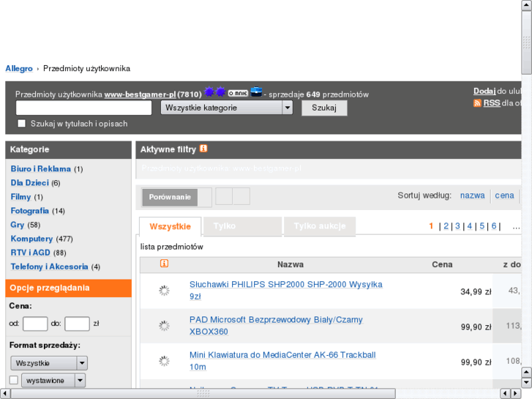Image resolution: width=532 pixels, height=399 pixels.
Task: Open the 'Wszystkie kategorie' dropdown
Action: click(227, 108)
